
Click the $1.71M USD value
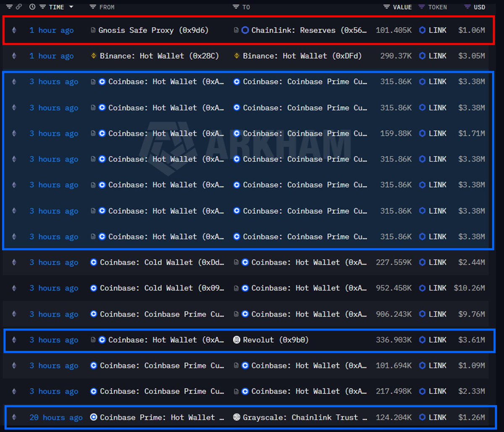point(472,134)
